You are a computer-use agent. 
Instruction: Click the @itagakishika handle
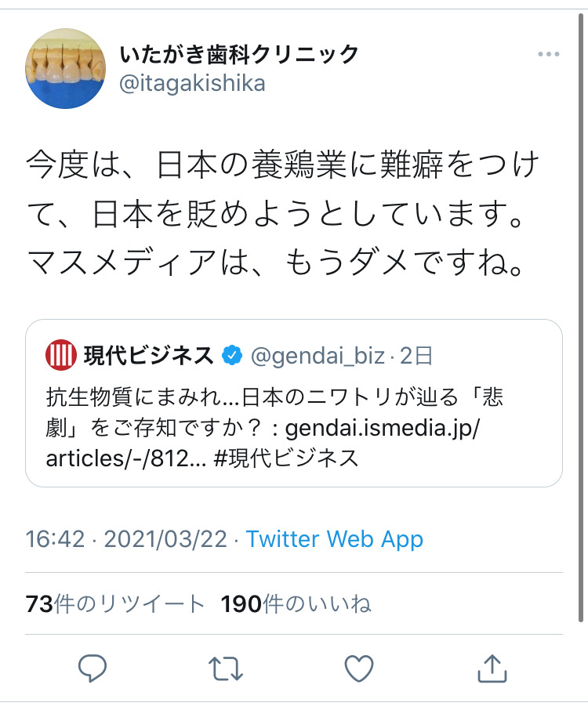pyautogui.click(x=192, y=83)
